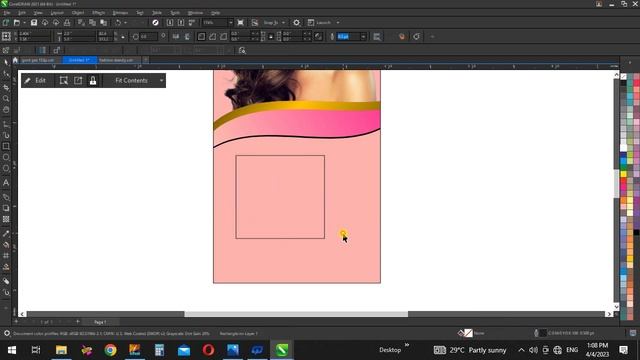
Task: Click the vertical scrollbar down arrow
Action: (616, 307)
